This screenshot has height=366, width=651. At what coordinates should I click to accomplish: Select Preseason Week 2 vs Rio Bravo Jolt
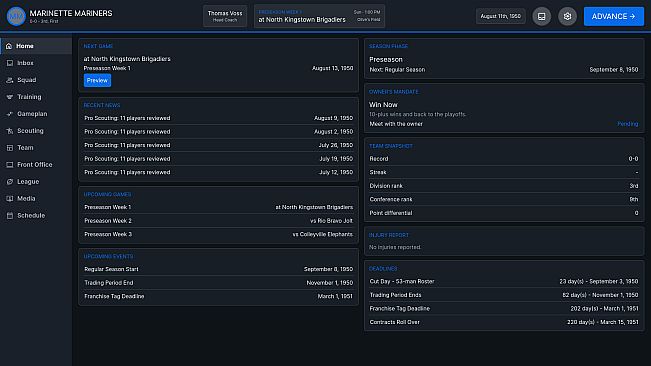pos(218,221)
